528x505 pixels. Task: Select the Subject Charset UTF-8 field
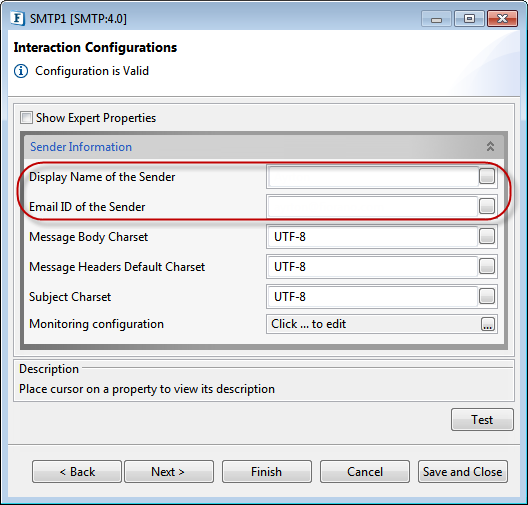373,296
